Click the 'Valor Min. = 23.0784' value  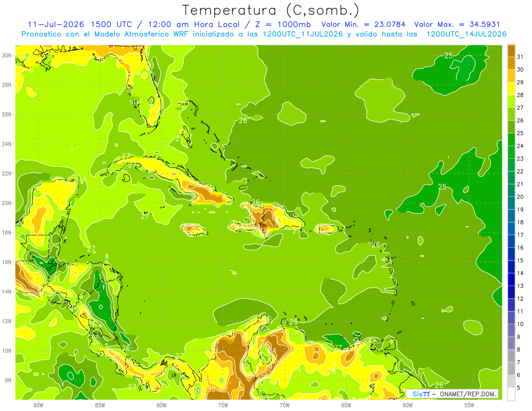364,24
